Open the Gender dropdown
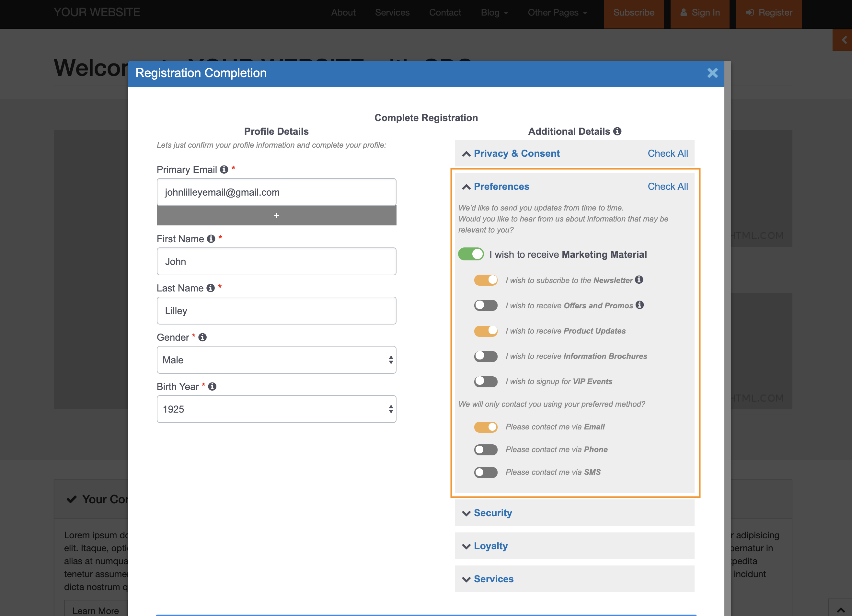Screen dimensions: 852x616 click(276, 360)
